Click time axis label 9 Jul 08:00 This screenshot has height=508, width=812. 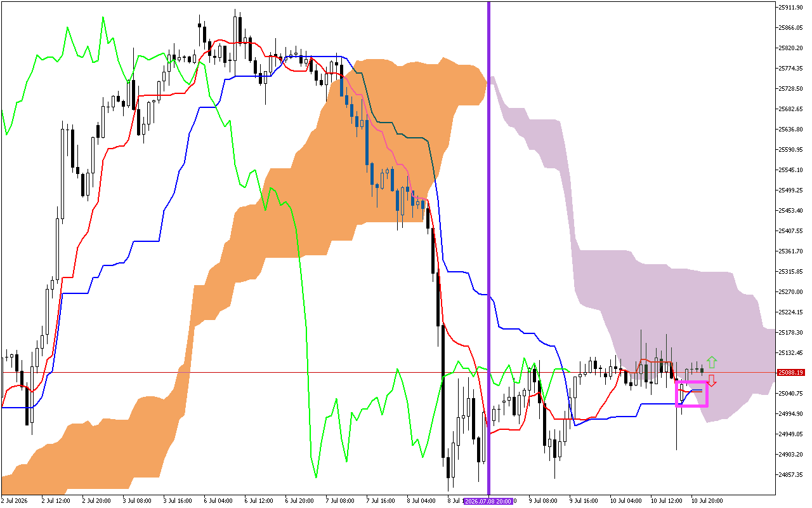tap(543, 500)
